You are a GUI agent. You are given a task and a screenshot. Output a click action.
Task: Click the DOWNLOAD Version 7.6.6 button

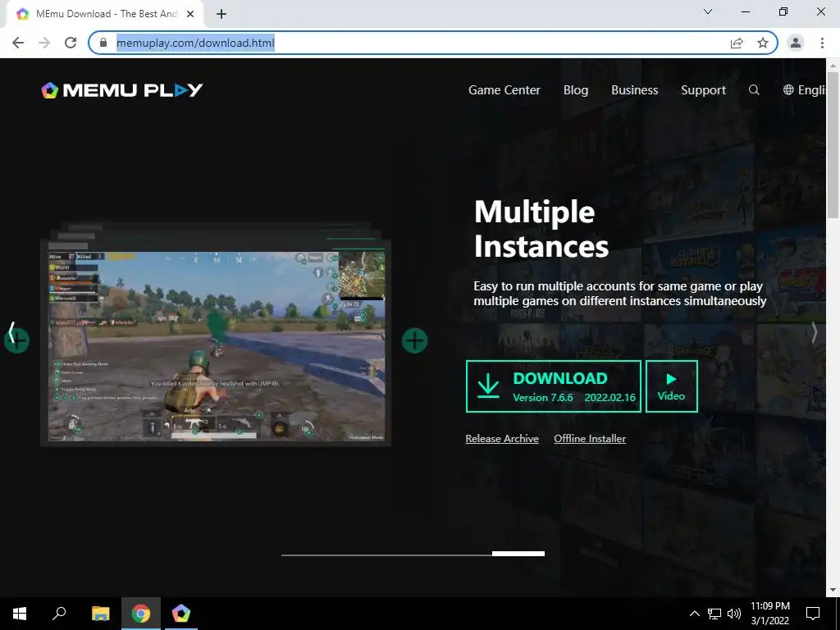pyautogui.click(x=554, y=386)
